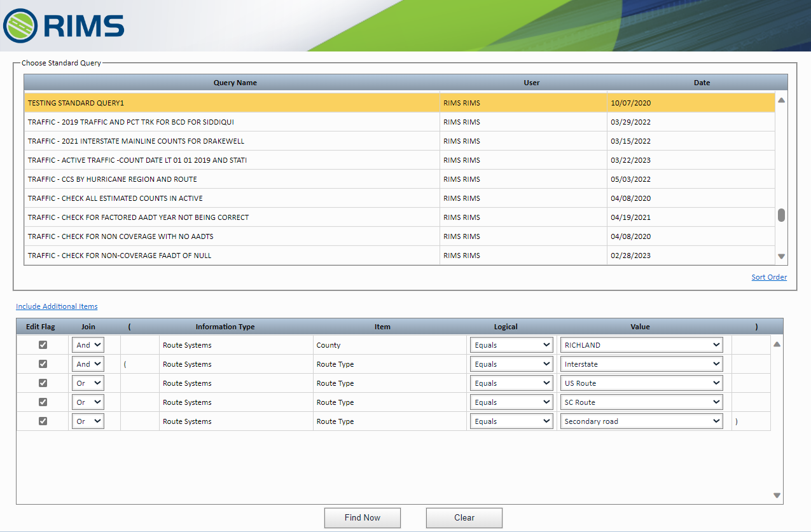
Task: Click Information Type column header
Action: pos(225,327)
